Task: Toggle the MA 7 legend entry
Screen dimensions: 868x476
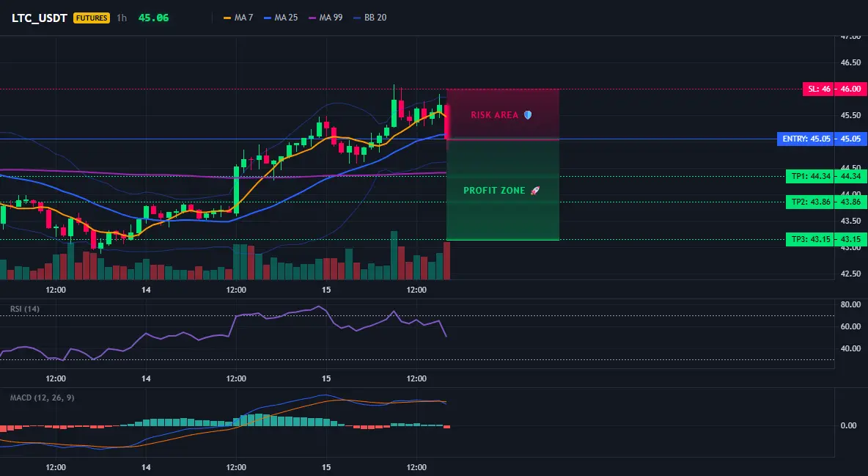Action: pos(238,18)
